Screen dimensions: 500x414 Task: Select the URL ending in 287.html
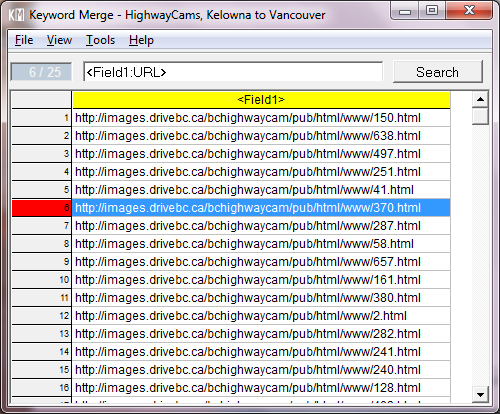coord(261,226)
